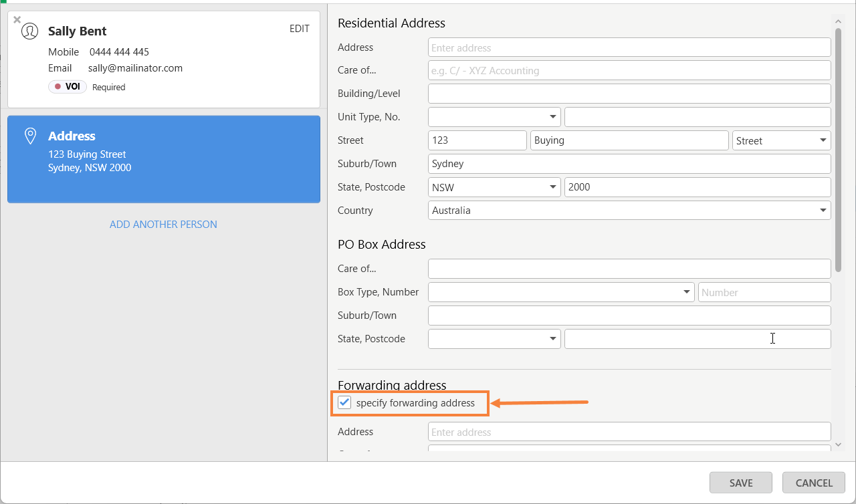This screenshot has height=504, width=856.
Task: Click the 123 Buying Street text in card
Action: [87, 154]
